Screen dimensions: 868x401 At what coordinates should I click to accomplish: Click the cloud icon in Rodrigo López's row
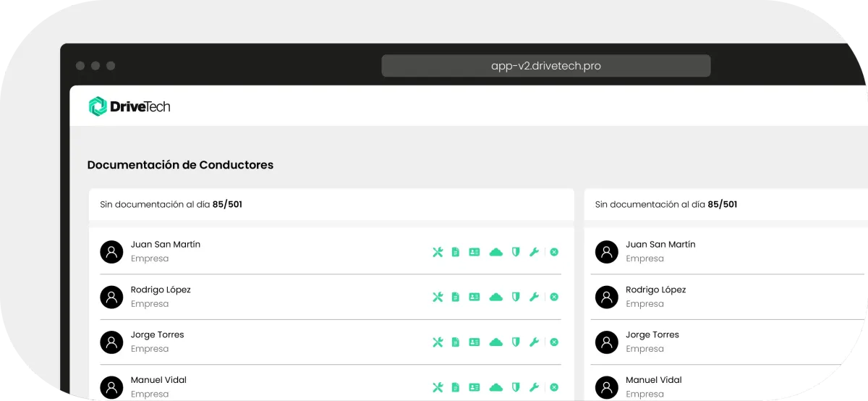[x=495, y=297]
